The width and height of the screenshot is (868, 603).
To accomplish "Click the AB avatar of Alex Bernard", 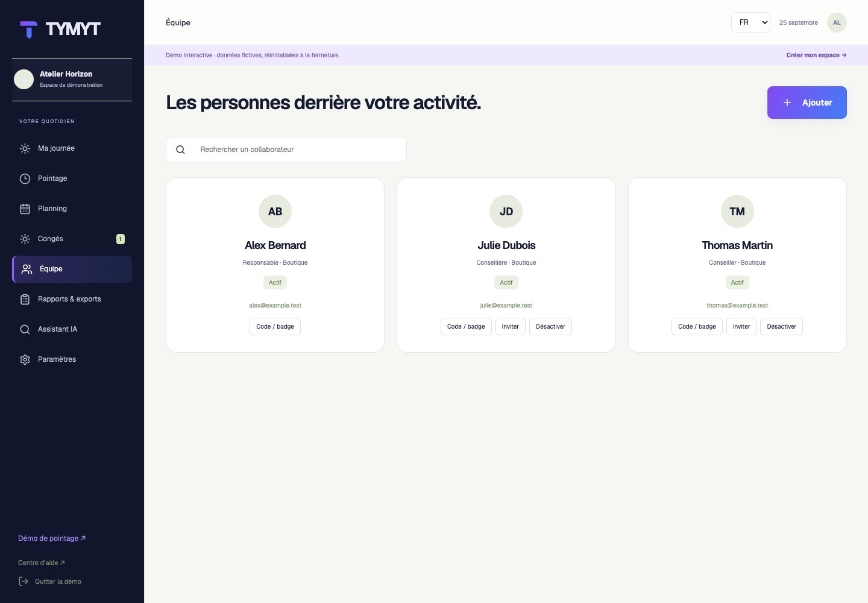I will click(x=275, y=212).
